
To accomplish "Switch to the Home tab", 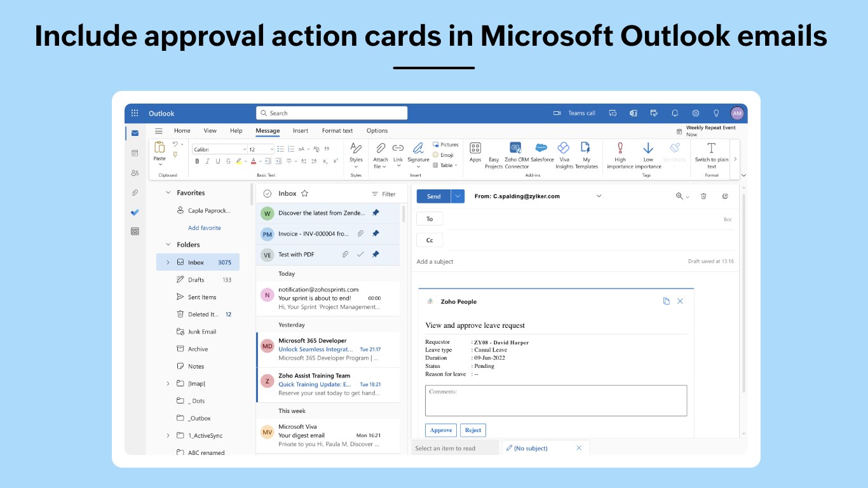I will [x=182, y=131].
